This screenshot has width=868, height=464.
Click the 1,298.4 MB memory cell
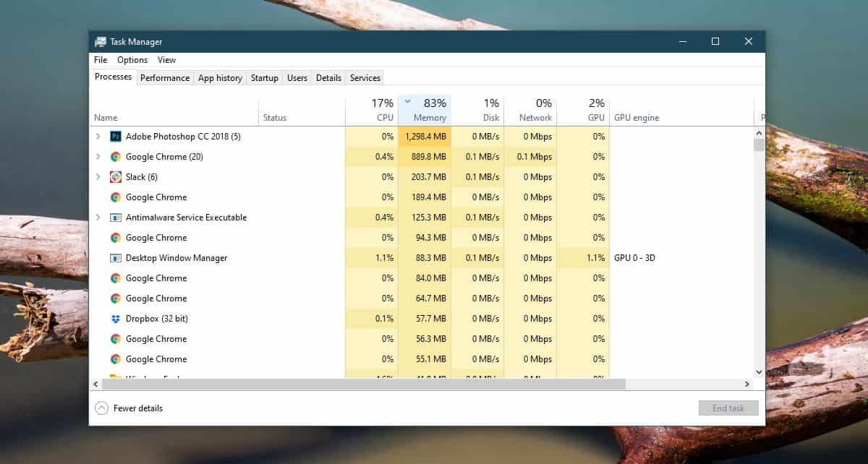(425, 136)
